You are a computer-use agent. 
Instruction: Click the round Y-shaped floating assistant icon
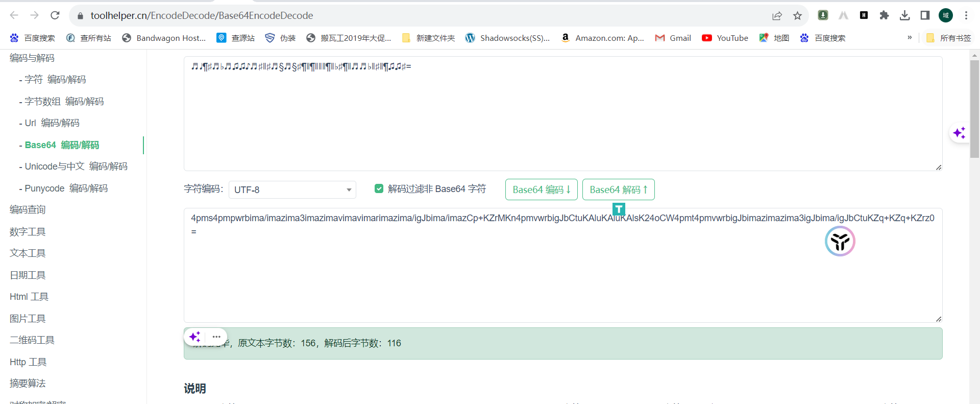point(840,241)
